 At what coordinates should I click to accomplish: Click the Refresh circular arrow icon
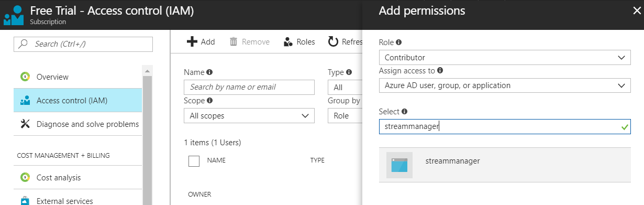click(333, 42)
